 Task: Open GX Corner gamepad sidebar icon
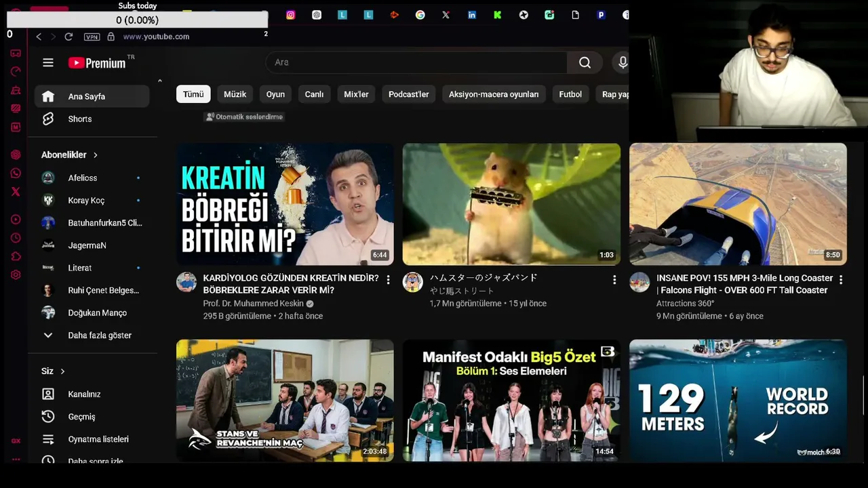click(16, 53)
